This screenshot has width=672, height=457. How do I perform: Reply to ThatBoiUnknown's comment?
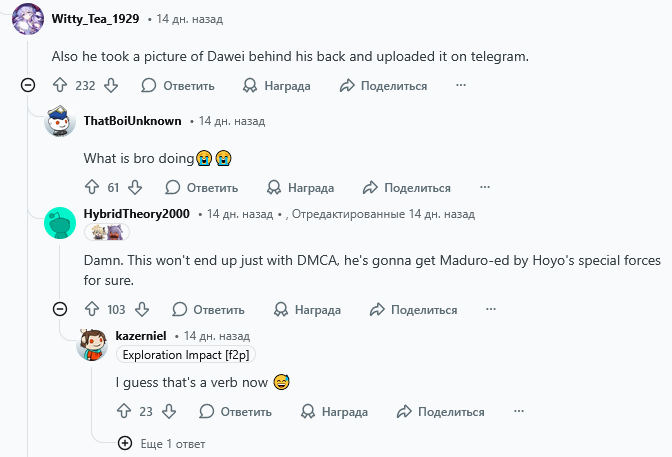tap(201, 187)
